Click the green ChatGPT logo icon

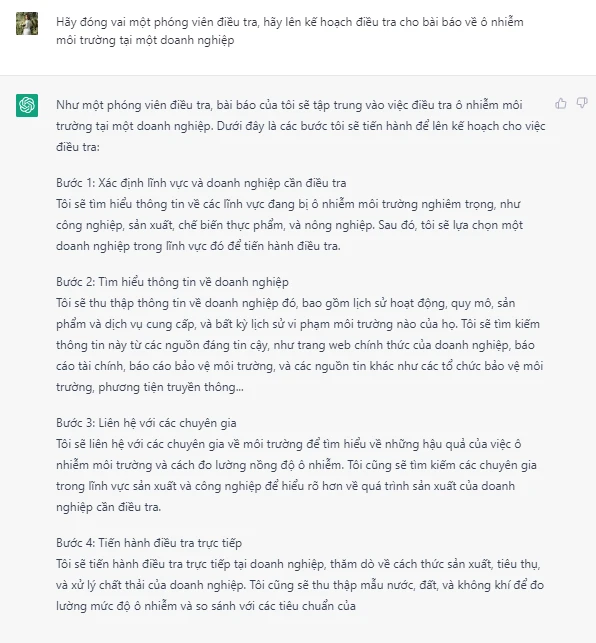tap(27, 105)
